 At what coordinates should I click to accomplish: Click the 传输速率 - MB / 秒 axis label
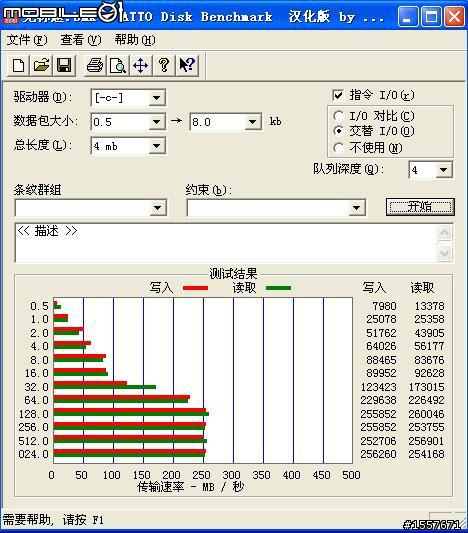(x=191, y=487)
